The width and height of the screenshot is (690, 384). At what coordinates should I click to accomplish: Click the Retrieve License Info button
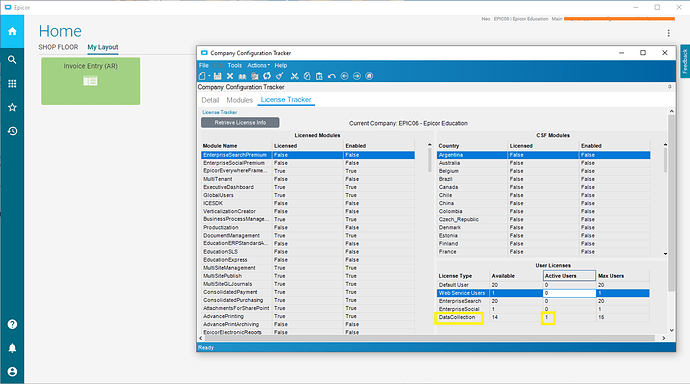click(x=240, y=122)
